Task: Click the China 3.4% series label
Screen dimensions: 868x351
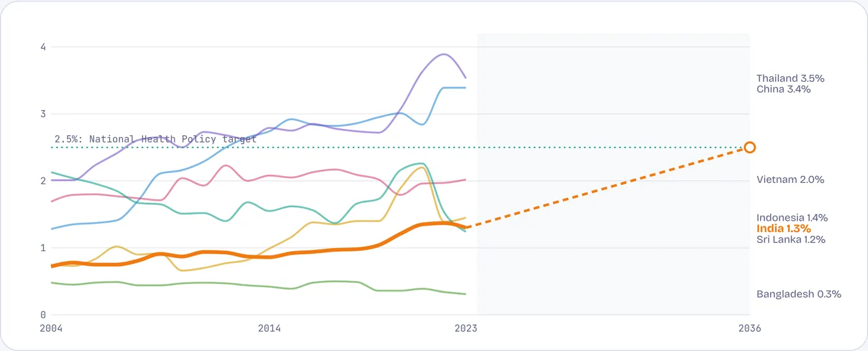Action: coord(784,89)
